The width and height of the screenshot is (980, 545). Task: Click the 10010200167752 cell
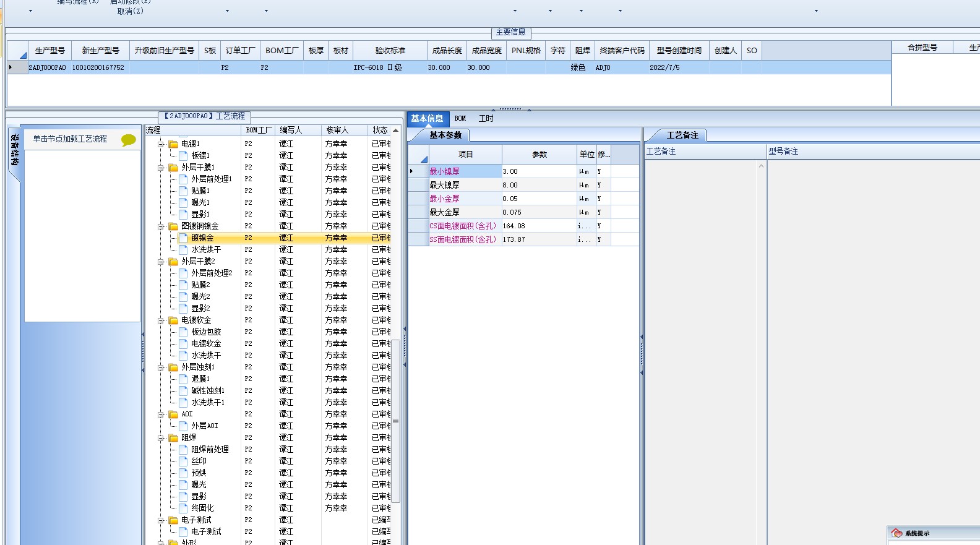pos(100,67)
